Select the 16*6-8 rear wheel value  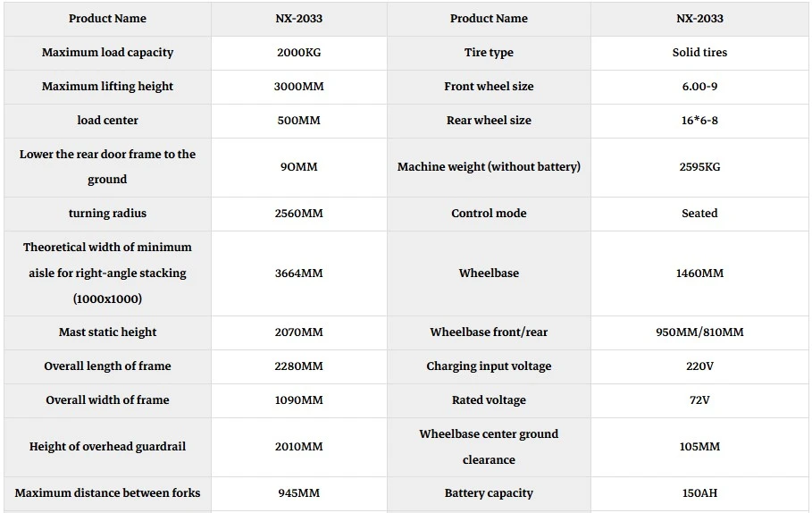pos(699,121)
